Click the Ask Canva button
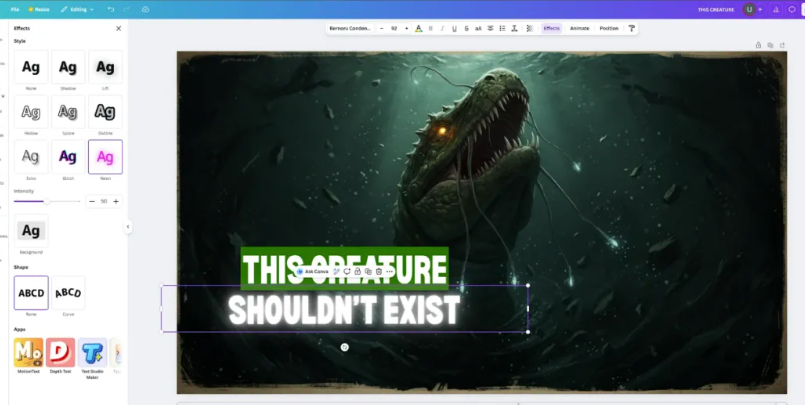805x405 pixels. (x=313, y=271)
